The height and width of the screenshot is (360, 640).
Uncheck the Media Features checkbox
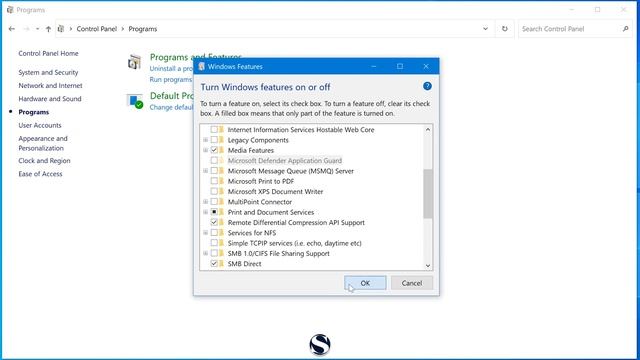point(214,150)
